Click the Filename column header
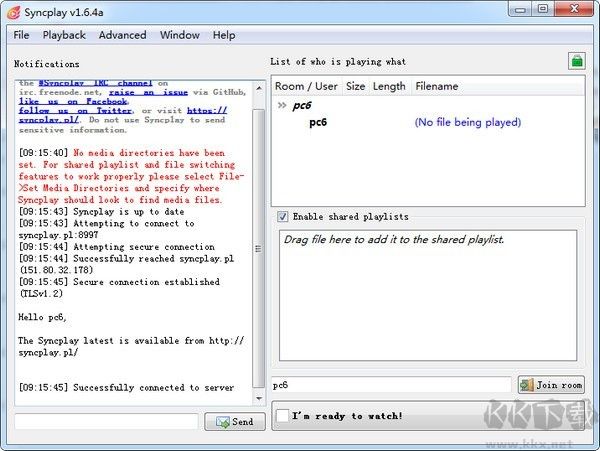 pyautogui.click(x=437, y=86)
